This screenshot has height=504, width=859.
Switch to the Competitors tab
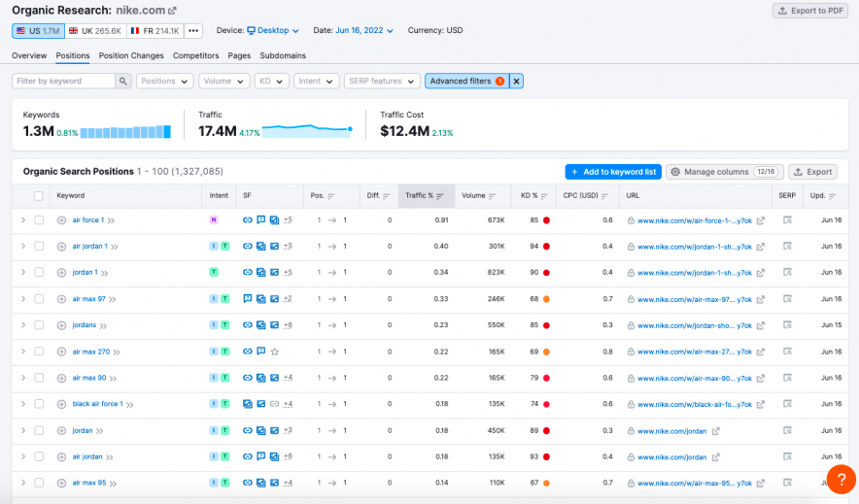point(195,55)
